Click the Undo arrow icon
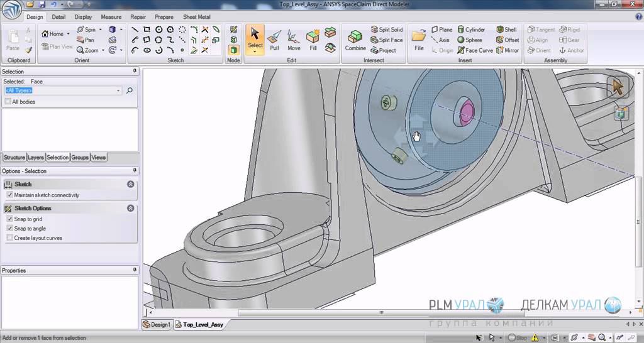Viewport: 644px width, 343px height. pos(53,4)
